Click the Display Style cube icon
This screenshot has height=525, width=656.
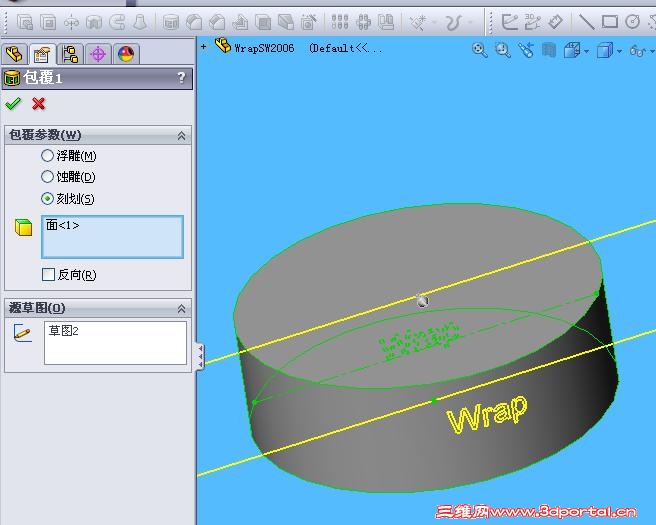[x=605, y=50]
